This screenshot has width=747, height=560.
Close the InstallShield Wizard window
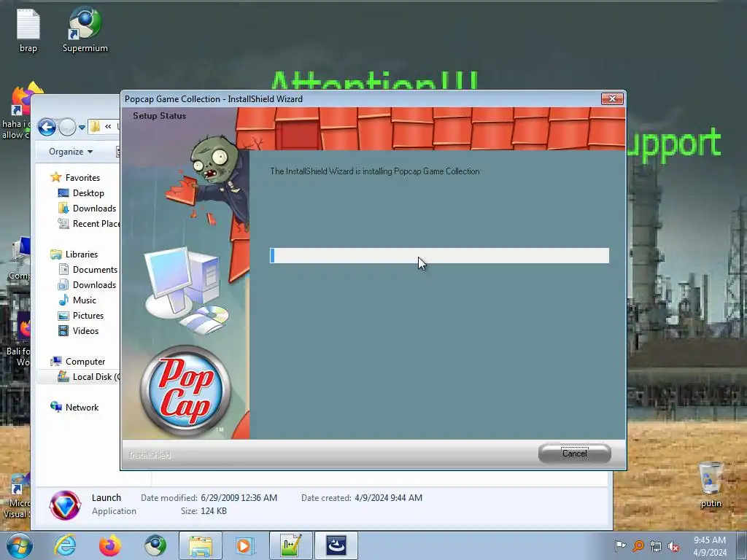[612, 98]
